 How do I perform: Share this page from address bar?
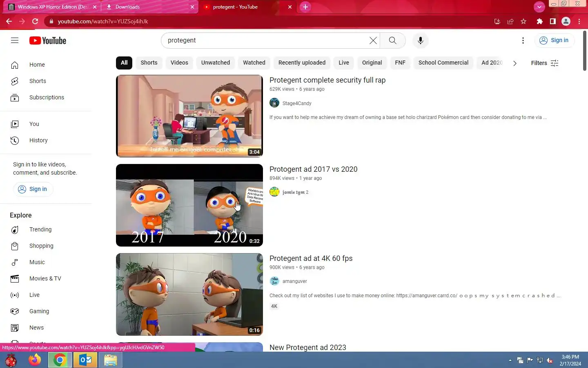tap(510, 21)
